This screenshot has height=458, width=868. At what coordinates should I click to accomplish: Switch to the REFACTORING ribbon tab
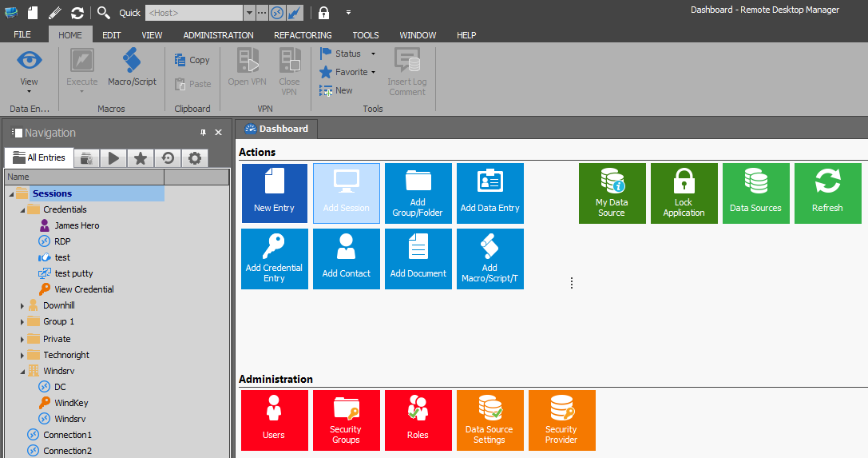(x=303, y=35)
